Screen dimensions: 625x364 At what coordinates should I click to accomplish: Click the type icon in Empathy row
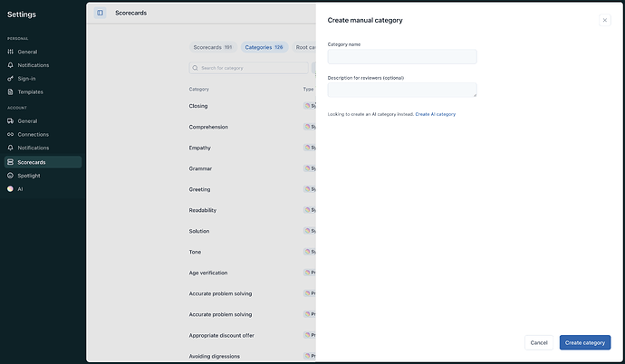coord(307,148)
